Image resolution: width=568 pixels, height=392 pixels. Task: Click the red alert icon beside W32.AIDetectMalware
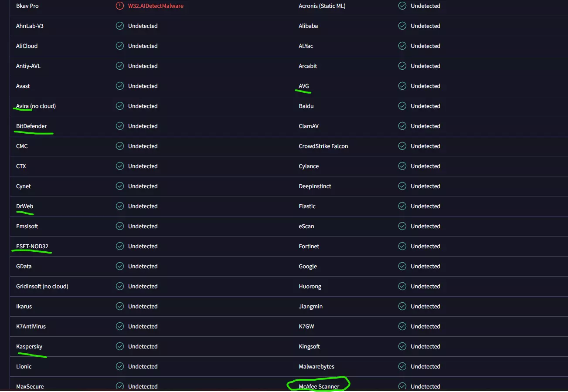[120, 6]
